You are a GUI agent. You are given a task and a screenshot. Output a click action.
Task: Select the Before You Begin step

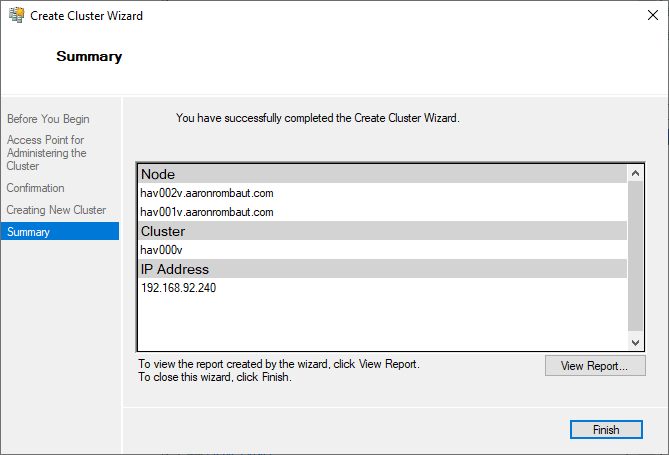48,119
